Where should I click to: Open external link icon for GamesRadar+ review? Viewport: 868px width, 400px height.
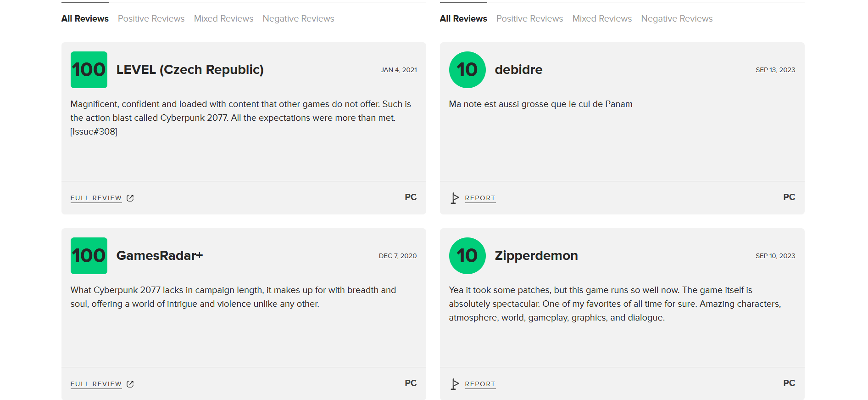tap(130, 384)
